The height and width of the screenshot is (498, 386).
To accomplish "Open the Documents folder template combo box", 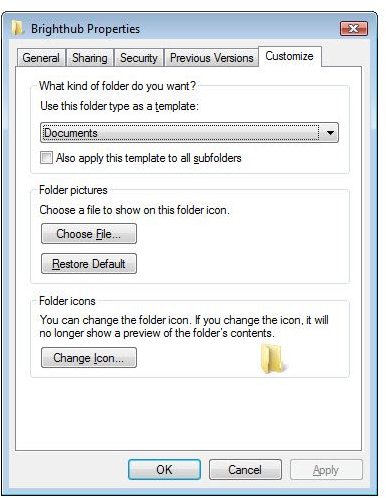I will click(x=189, y=133).
